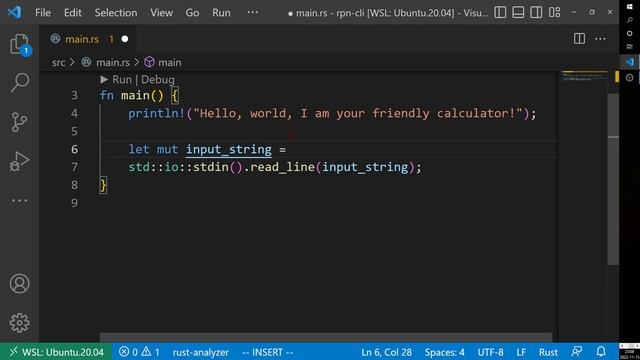Click main symbol in the breadcrumb

[x=169, y=62]
